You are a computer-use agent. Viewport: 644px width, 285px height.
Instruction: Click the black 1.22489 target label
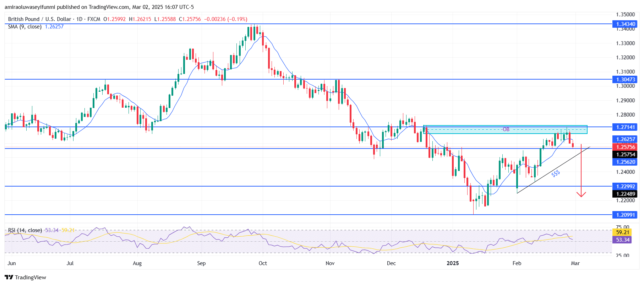click(x=625, y=194)
